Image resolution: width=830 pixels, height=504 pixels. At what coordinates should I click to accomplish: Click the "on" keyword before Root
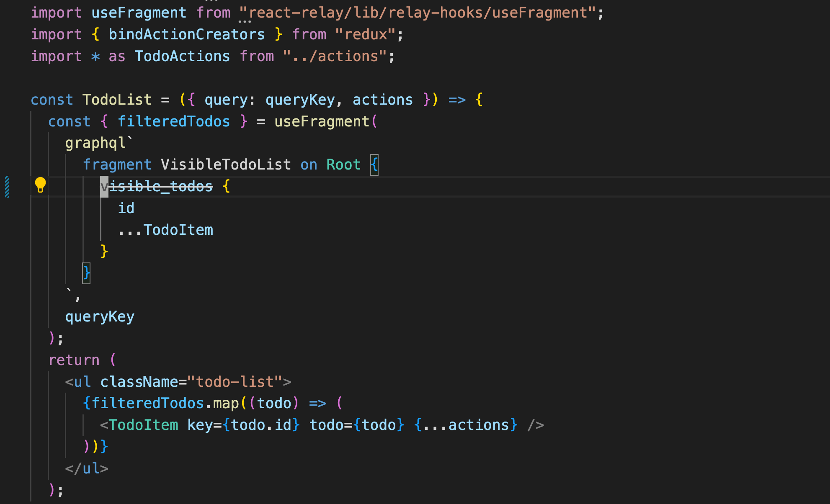[309, 165]
